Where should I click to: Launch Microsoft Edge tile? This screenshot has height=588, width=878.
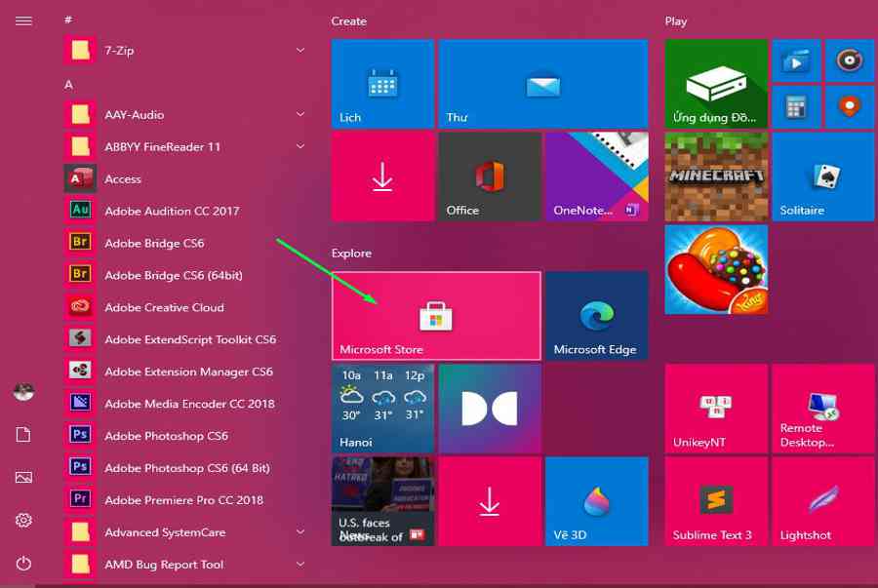click(595, 316)
